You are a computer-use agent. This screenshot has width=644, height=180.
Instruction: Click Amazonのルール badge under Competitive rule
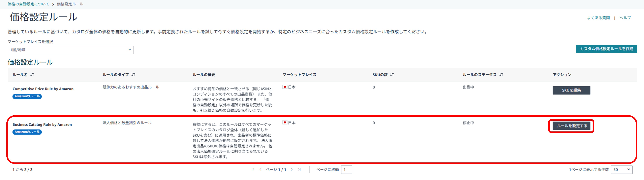[x=27, y=96]
